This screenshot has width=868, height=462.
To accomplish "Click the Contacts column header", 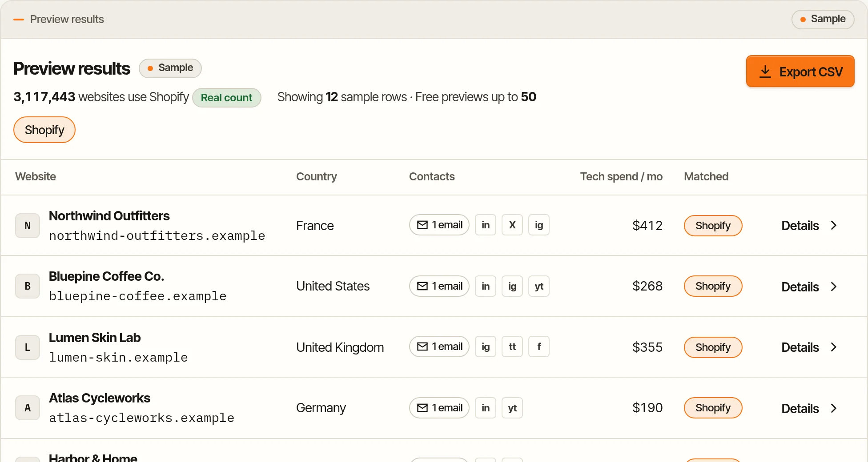I will tap(432, 177).
